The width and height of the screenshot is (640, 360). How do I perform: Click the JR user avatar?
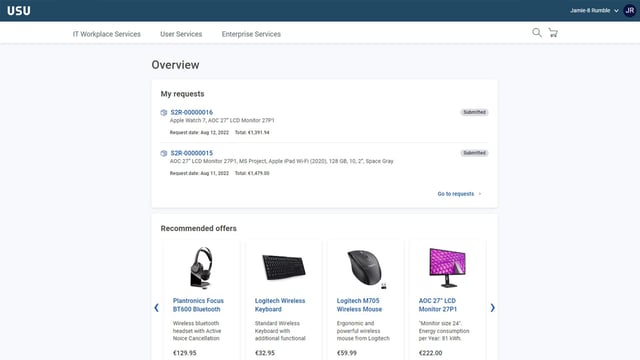[x=630, y=11]
